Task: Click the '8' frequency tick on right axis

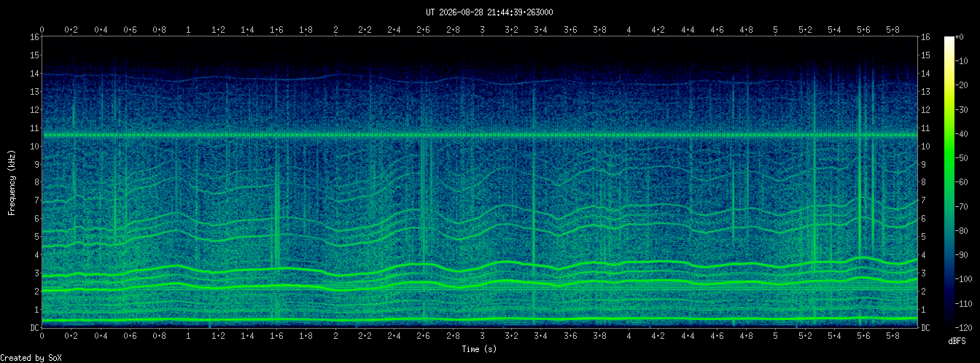Action: pos(924,182)
